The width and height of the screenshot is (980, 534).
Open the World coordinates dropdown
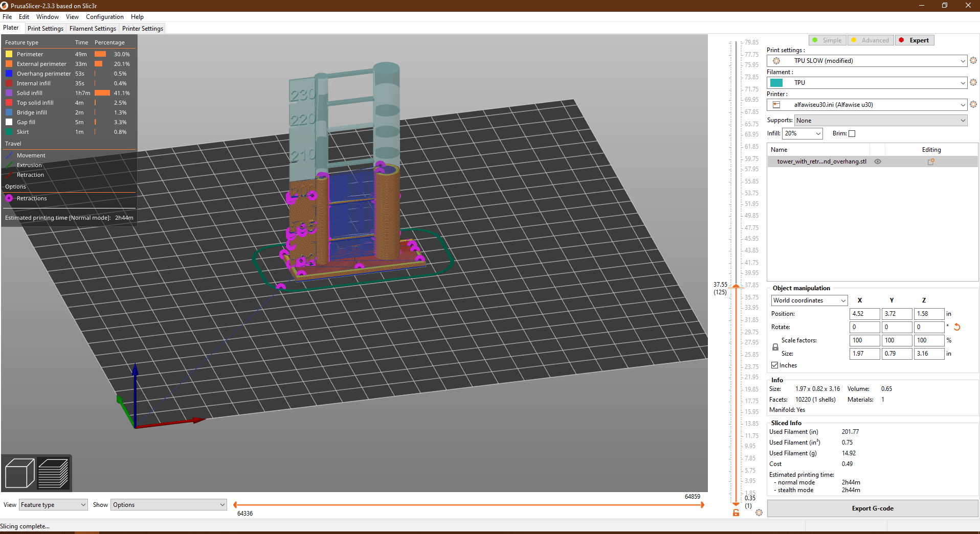(x=808, y=300)
